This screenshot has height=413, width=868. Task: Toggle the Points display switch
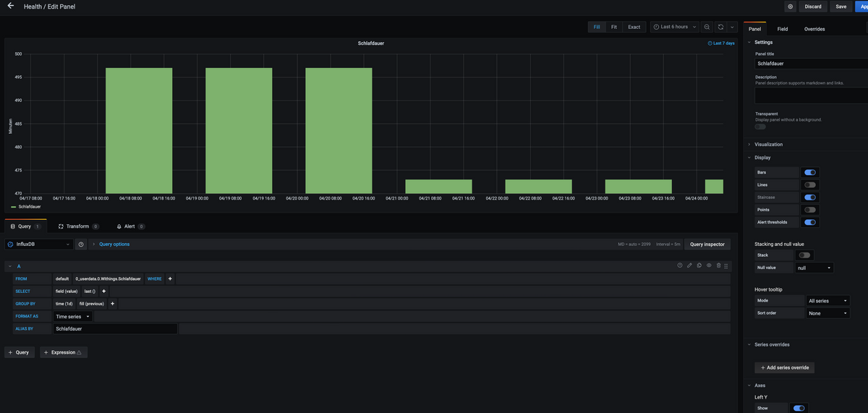point(810,209)
